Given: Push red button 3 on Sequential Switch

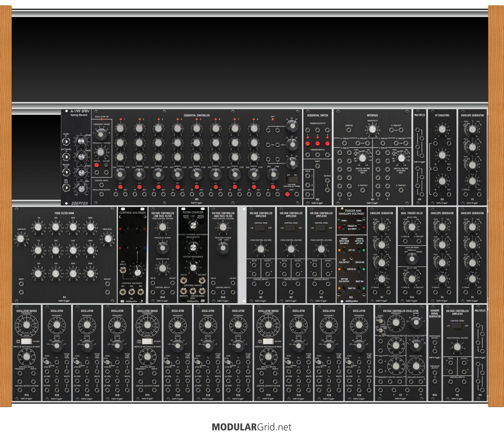Looking at the screenshot, I should [327, 144].
